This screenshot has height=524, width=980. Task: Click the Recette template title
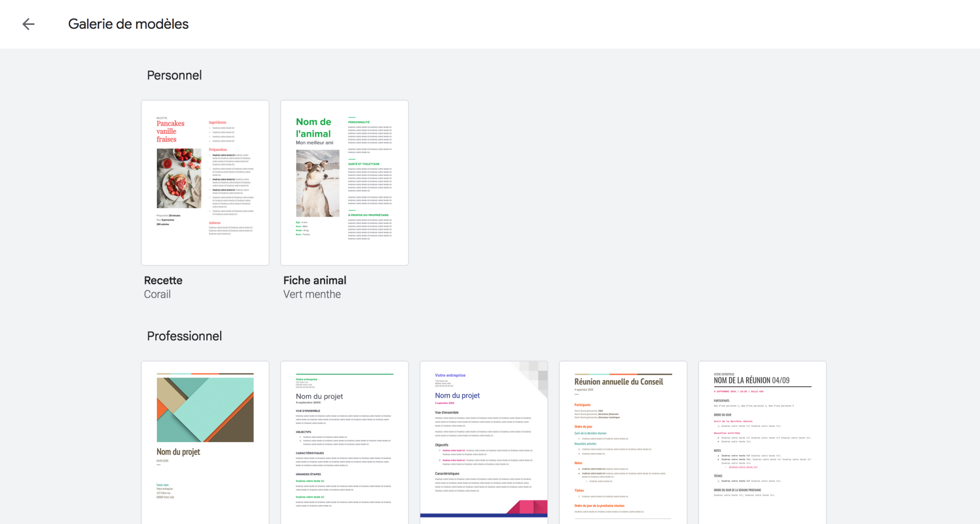(163, 281)
